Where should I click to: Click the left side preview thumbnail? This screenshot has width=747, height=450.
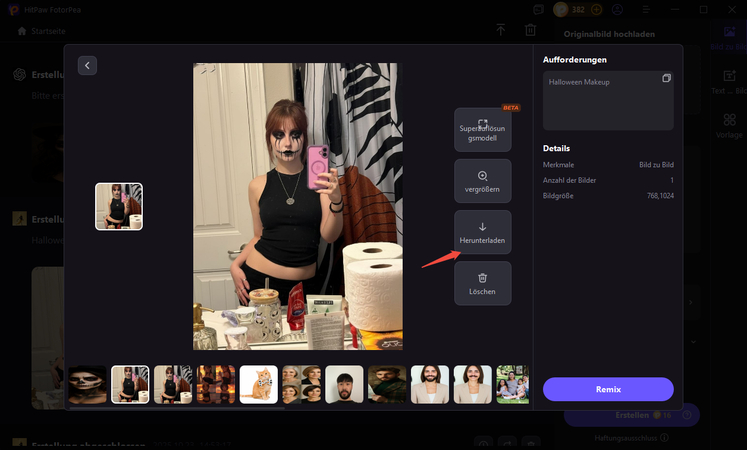tap(119, 207)
